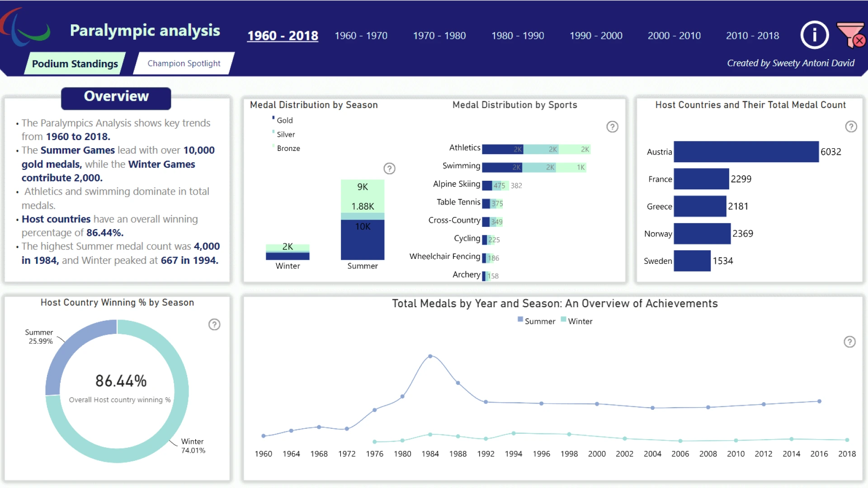The width and height of the screenshot is (868, 488).
Task: Open help icon for Medal Distribution by Sports
Action: (x=612, y=127)
